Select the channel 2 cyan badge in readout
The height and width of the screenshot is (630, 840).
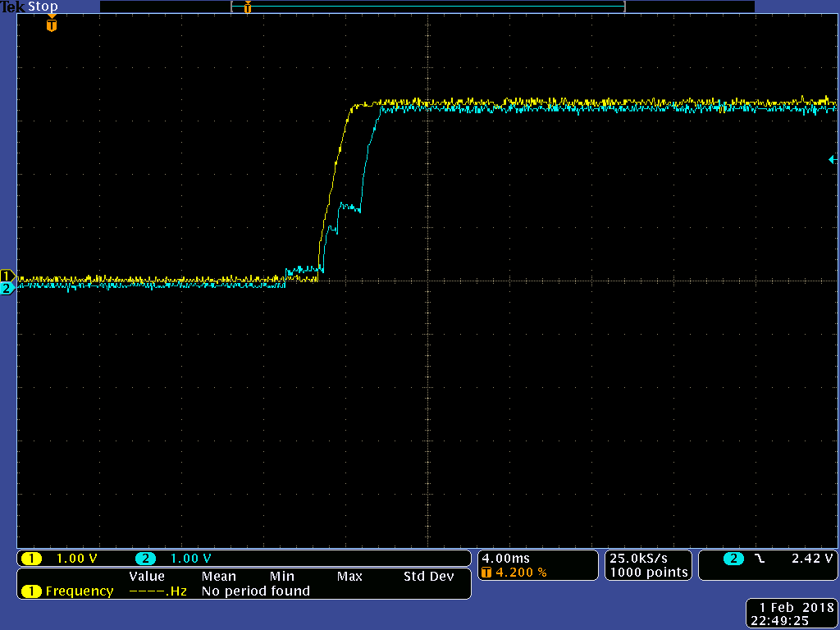145,559
